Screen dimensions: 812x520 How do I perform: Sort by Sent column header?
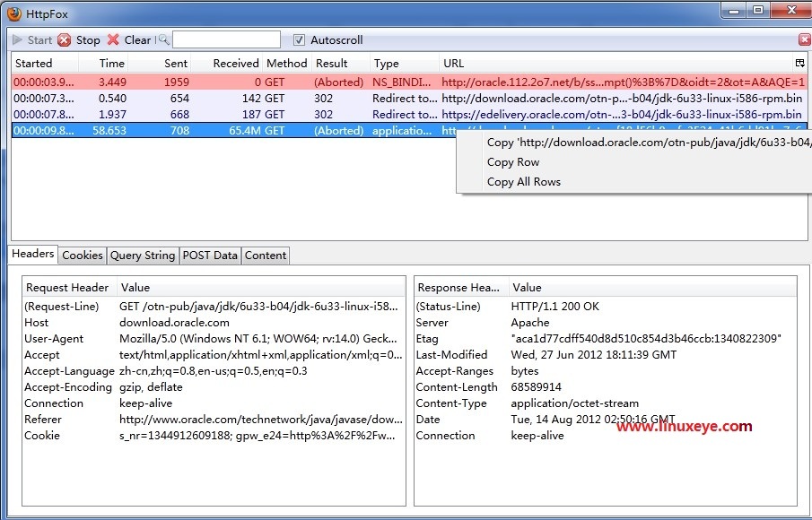coord(159,63)
